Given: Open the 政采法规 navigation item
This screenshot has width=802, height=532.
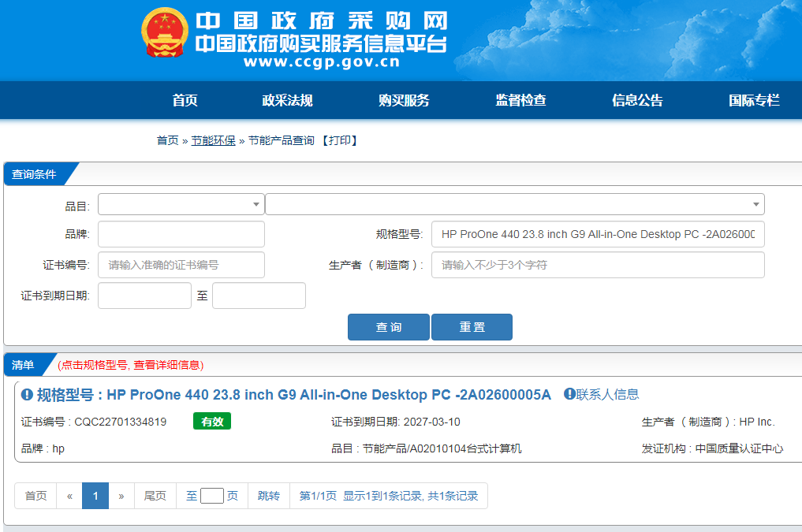Looking at the screenshot, I should click(x=288, y=100).
